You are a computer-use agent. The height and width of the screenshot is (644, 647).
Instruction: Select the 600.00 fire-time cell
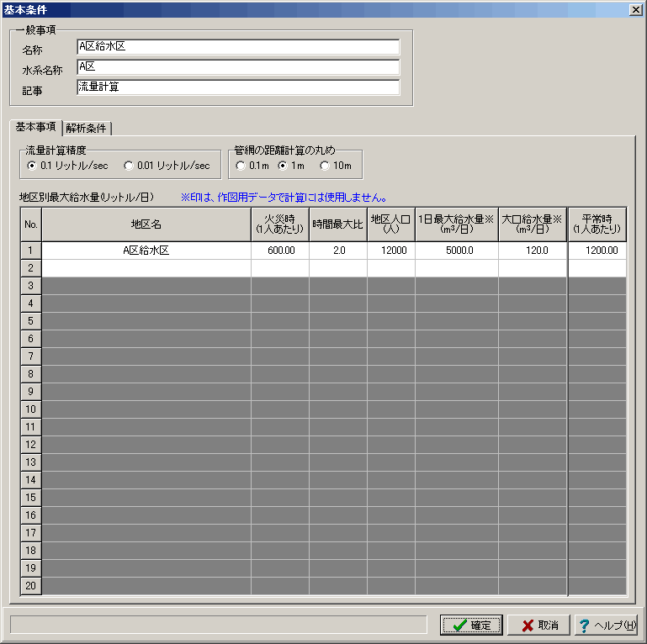tap(280, 251)
